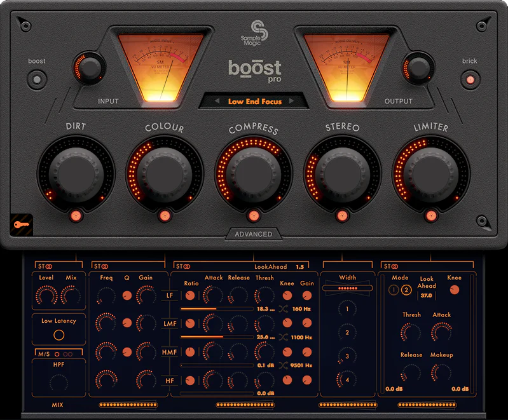
Task: Toggle the power button under STEREO
Action: 342,215
